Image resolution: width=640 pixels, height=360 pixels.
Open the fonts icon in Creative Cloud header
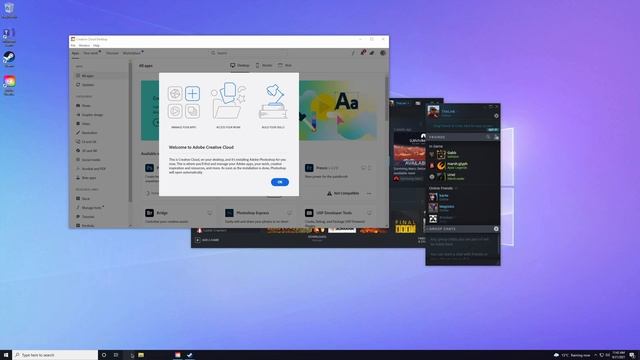tap(353, 53)
